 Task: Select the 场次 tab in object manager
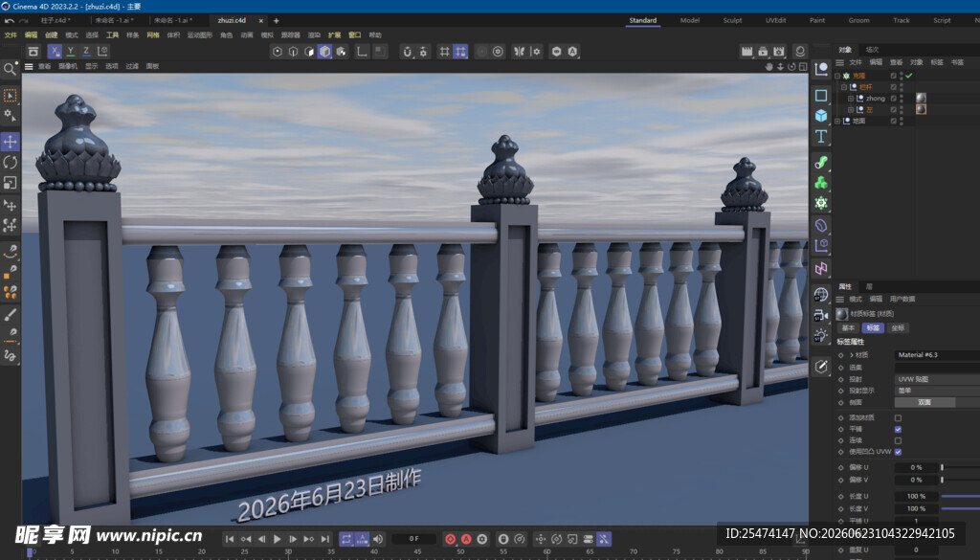click(x=872, y=50)
